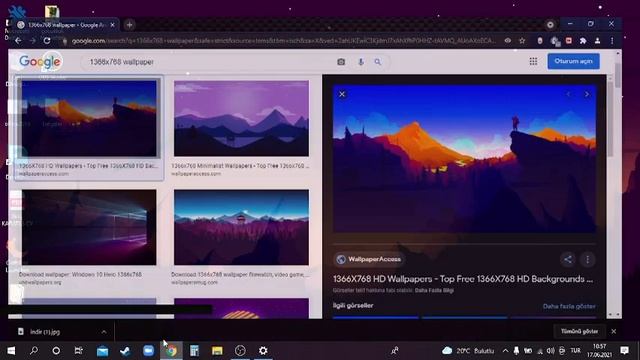The width and height of the screenshot is (640, 360).
Task: Search by image with camera icon
Action: tap(341, 62)
